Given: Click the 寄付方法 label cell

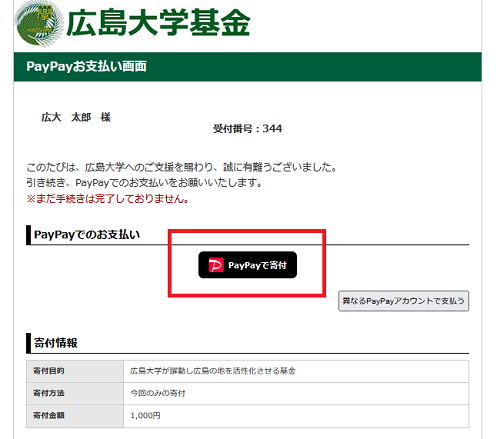Looking at the screenshot, I should click(x=75, y=393).
